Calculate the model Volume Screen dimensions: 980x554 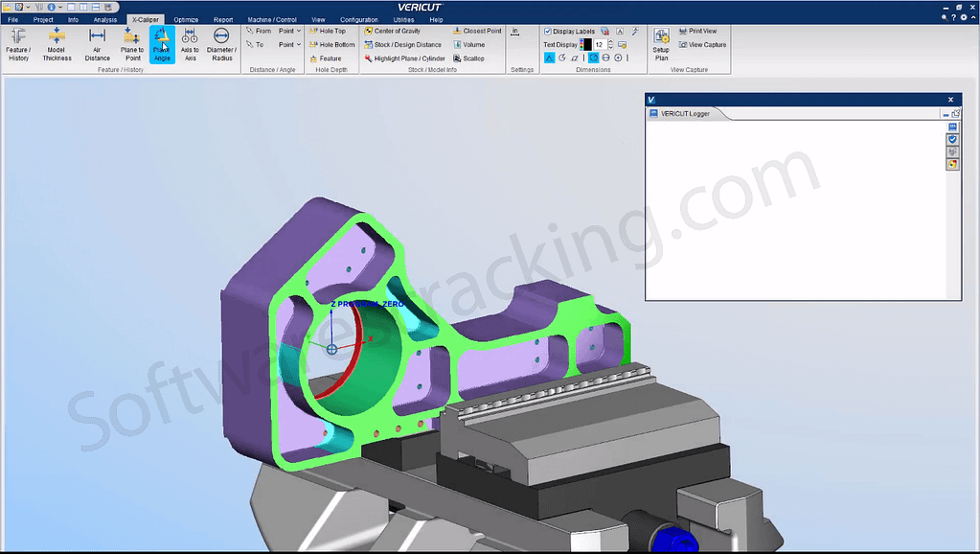coord(469,44)
